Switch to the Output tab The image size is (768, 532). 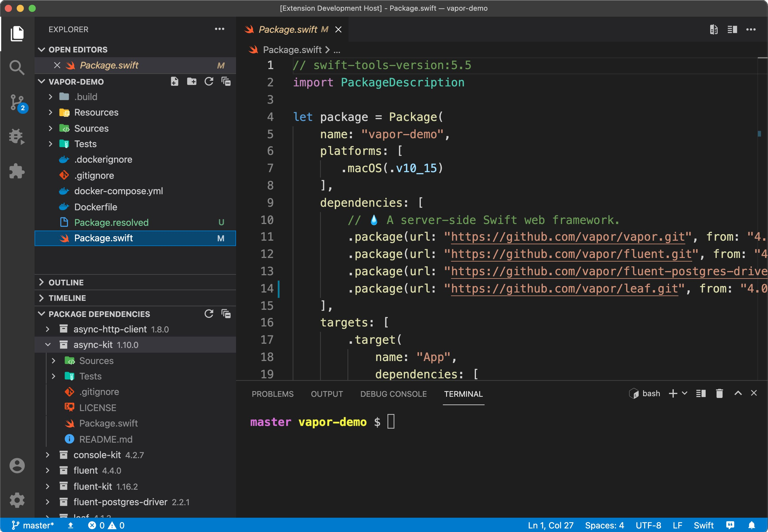327,394
